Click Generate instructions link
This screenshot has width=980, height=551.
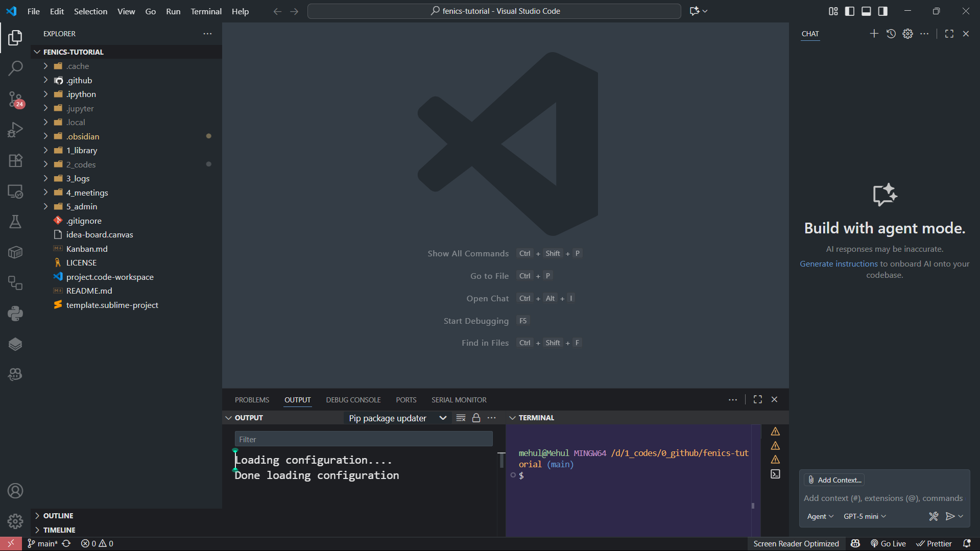coord(839,264)
